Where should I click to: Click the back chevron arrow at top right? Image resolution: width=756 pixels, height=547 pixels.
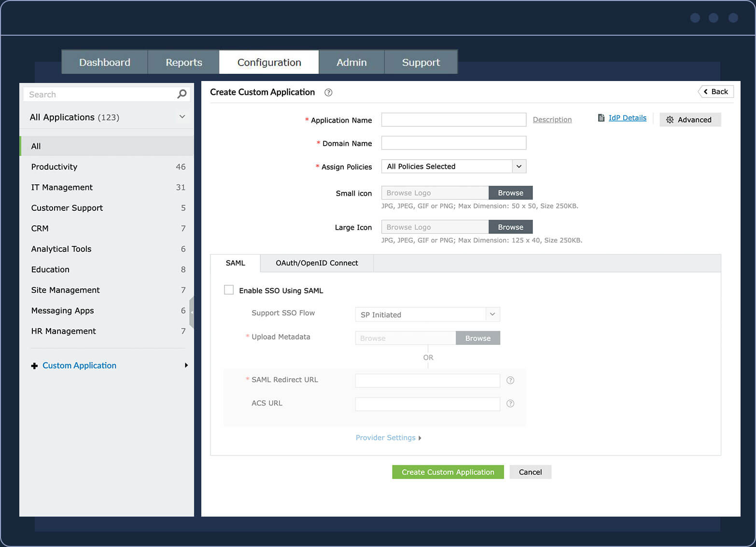coord(706,91)
